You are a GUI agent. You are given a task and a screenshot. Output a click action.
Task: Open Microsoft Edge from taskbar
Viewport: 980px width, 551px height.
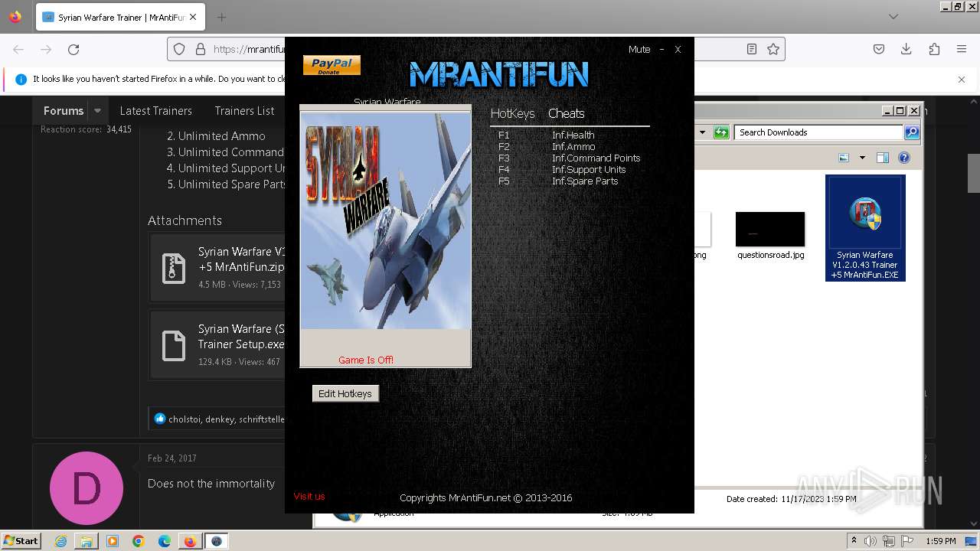tap(164, 541)
